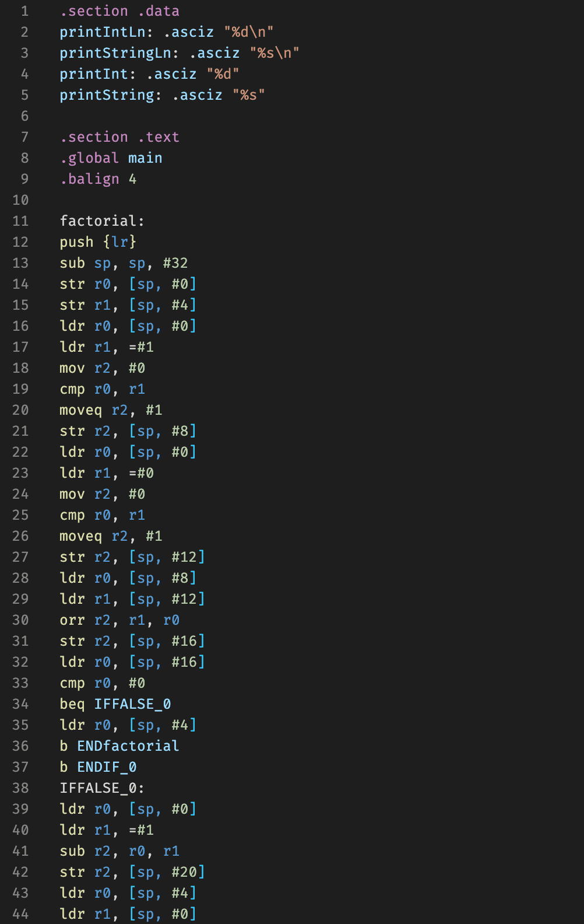This screenshot has height=924, width=584.
Task: Click the IFFALSE_0: label definition on line 38
Action: pos(102,788)
